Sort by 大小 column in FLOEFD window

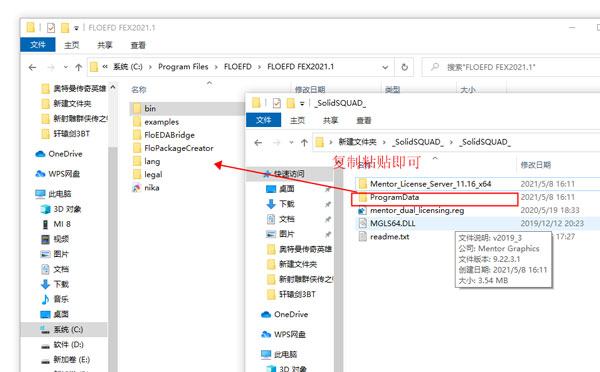pos(468,90)
